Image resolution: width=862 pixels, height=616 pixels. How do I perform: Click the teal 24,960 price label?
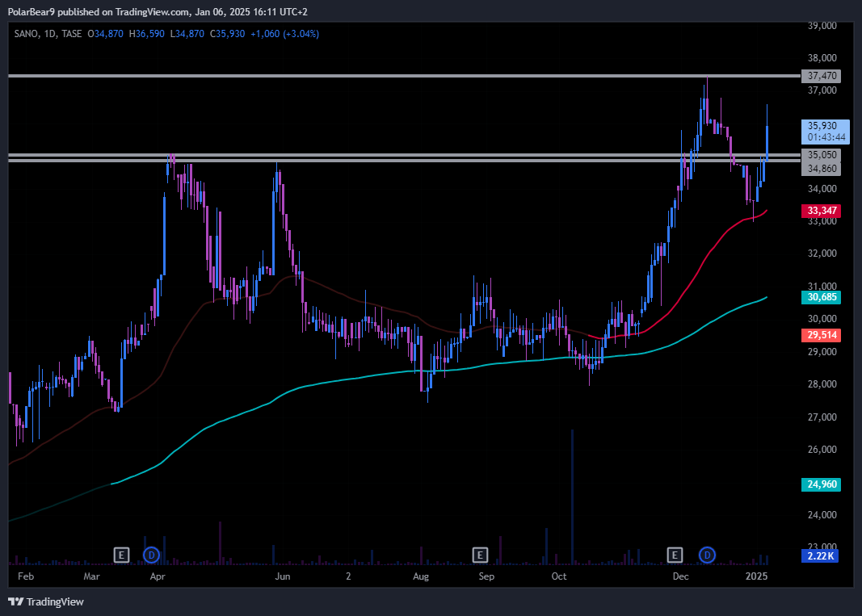[x=822, y=484]
